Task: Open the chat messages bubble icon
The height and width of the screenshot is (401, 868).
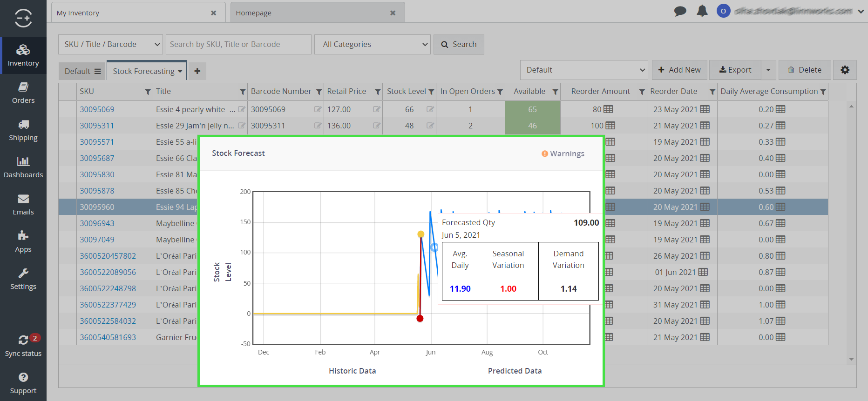Action: coord(680,11)
